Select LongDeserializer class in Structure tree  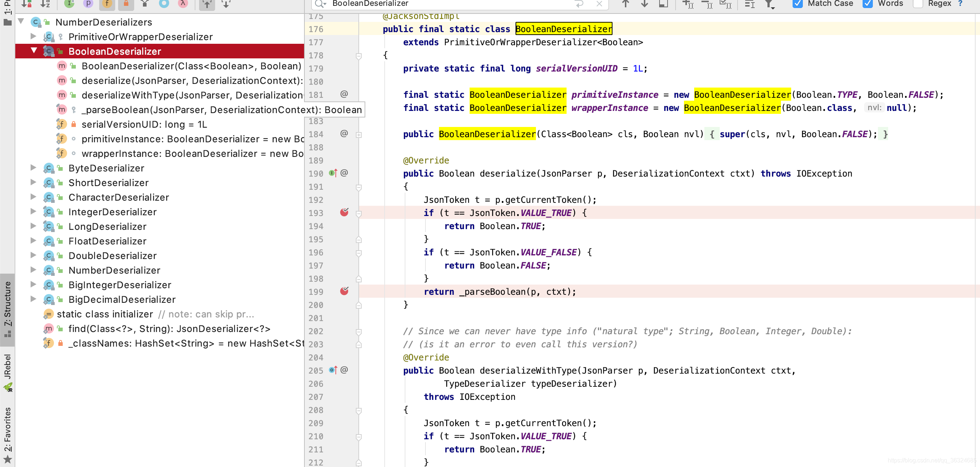click(107, 227)
